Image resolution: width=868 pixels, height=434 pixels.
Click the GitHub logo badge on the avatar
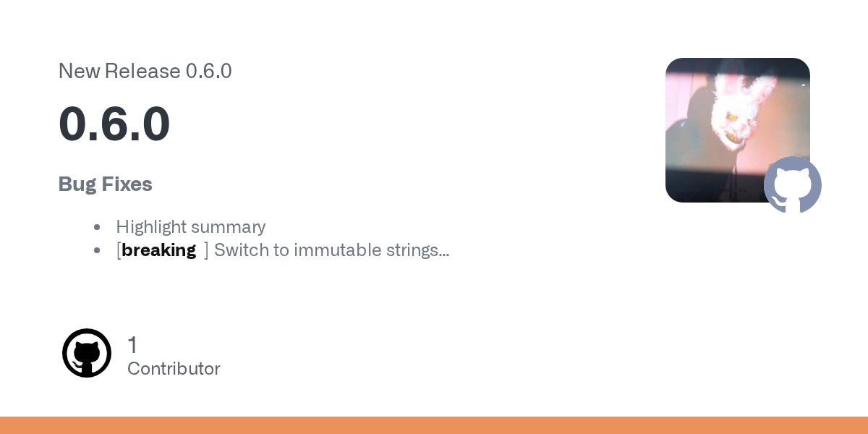click(x=793, y=185)
